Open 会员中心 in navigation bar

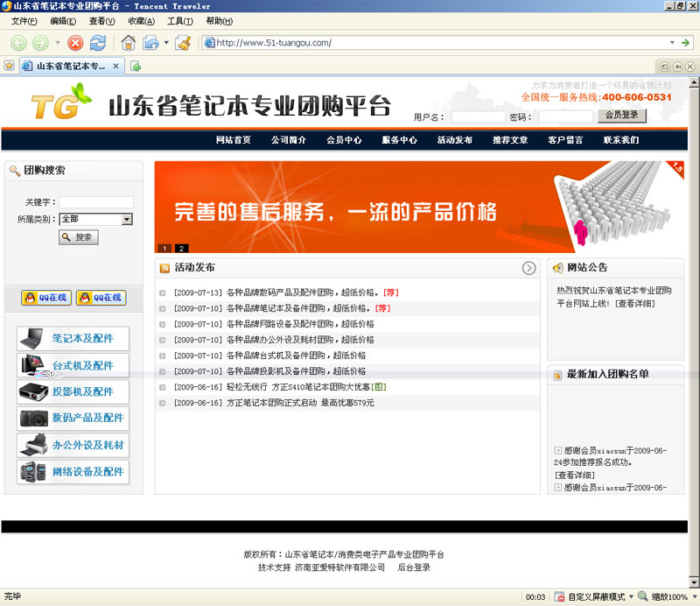tap(344, 140)
